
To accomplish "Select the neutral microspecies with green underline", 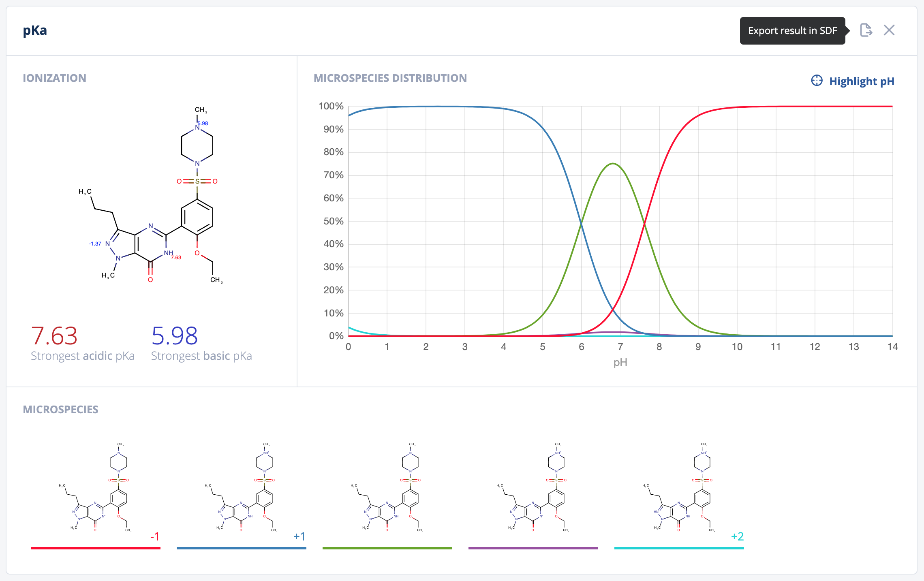I will (387, 487).
